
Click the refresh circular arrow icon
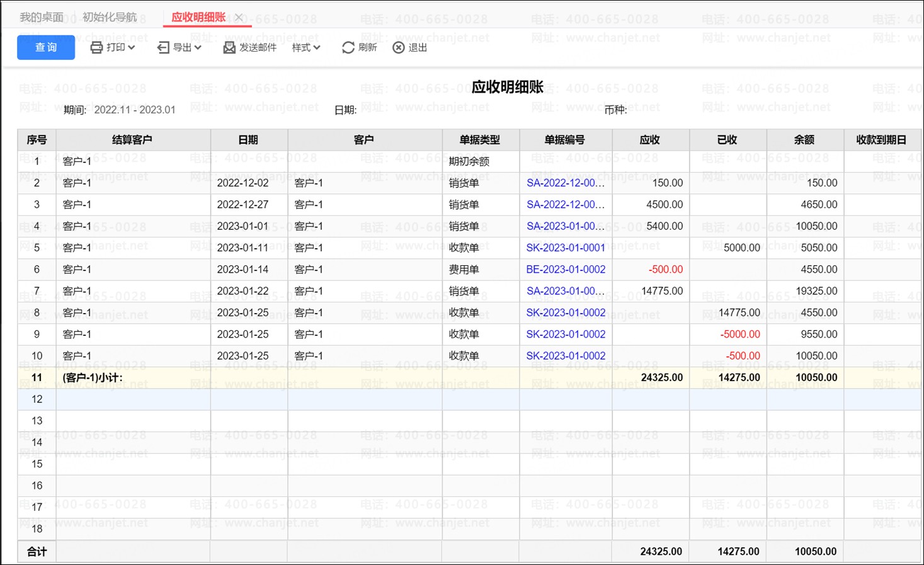pos(348,47)
